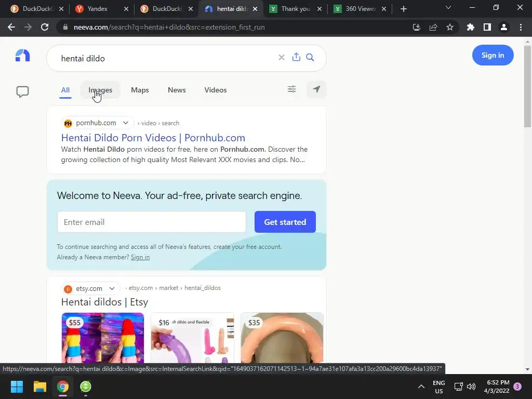Viewport: 532px width, 399px height.
Task: Click the page vertical scrollbar thumb
Action: coord(527,87)
